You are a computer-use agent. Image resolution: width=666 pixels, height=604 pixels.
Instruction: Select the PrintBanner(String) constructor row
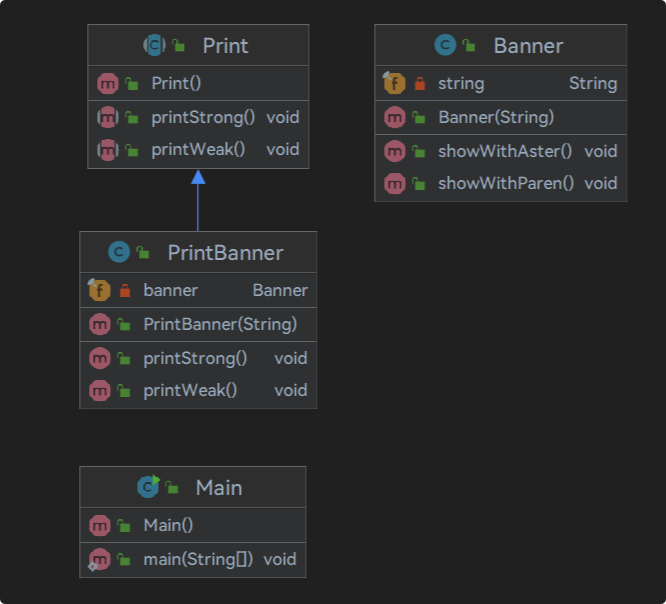tap(198, 324)
